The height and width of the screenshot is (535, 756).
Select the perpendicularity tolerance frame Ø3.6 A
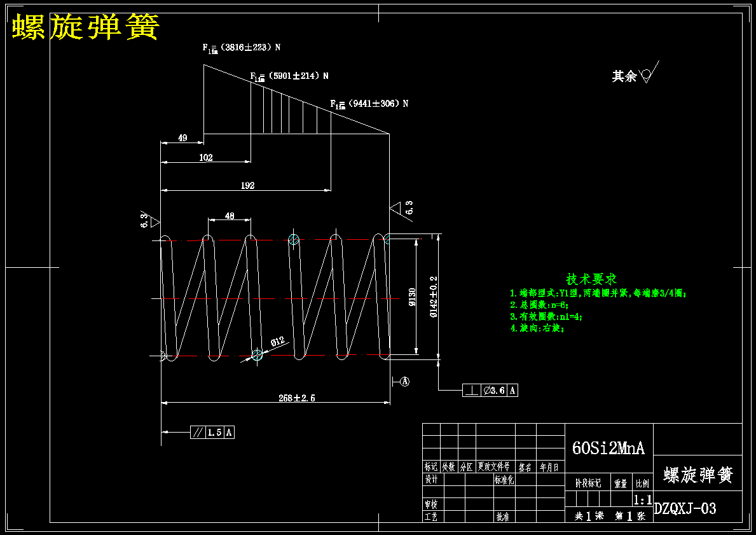point(490,390)
